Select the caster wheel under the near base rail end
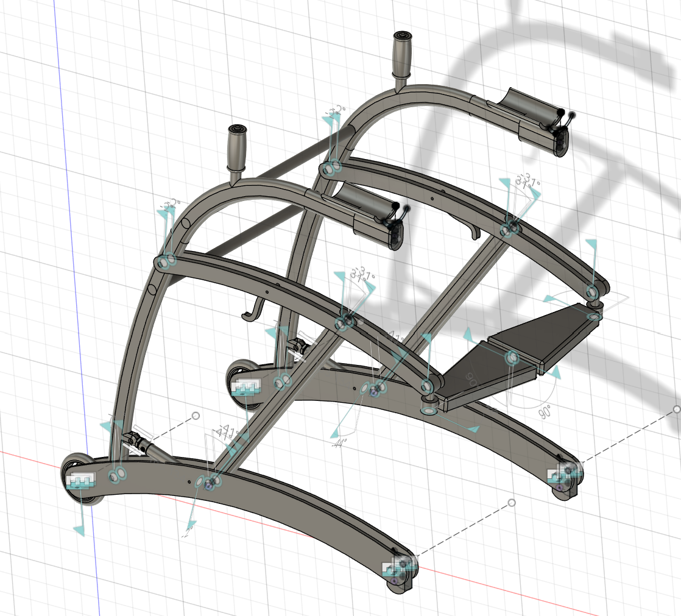The image size is (681, 616). pos(400,584)
